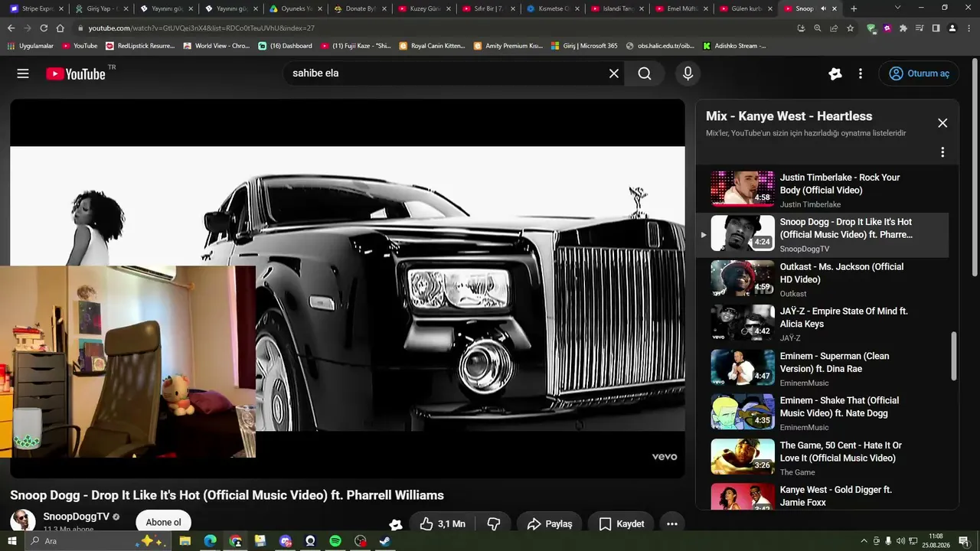Screen dimensions: 980x551
Task: Mute the Snoop tab audio icon
Action: (x=823, y=8)
